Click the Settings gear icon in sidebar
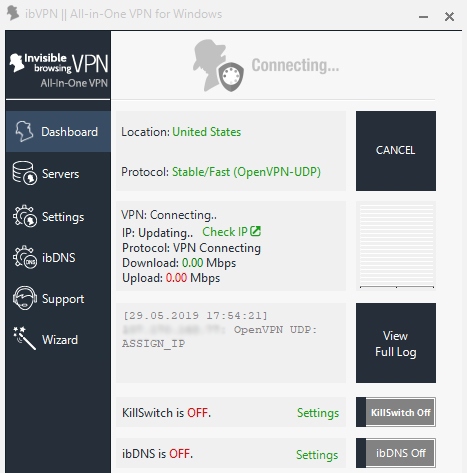Screen dimensions: 467x473 coord(25,216)
